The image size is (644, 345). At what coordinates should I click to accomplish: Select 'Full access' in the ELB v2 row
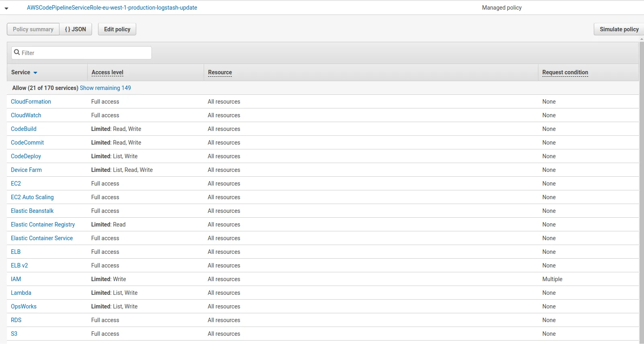click(x=105, y=265)
